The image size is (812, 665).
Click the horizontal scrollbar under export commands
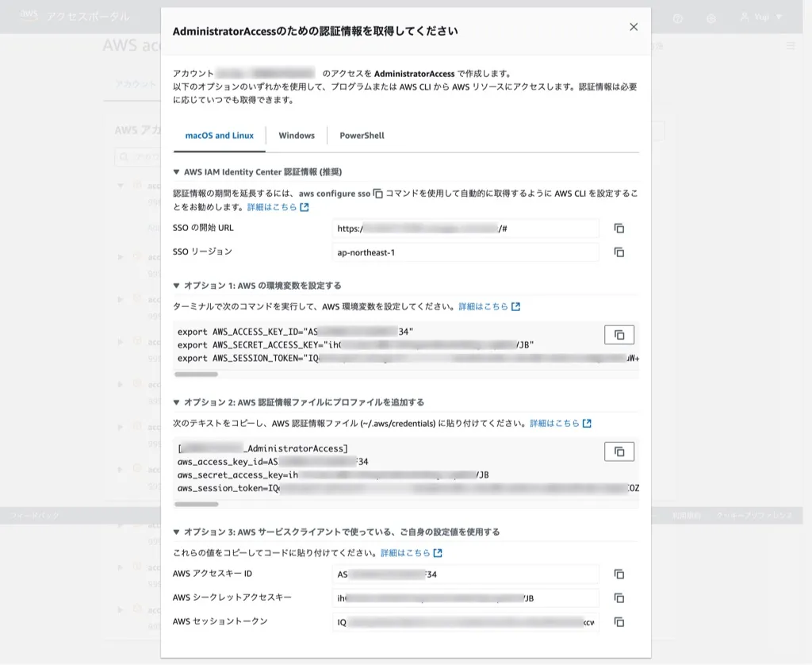point(195,372)
